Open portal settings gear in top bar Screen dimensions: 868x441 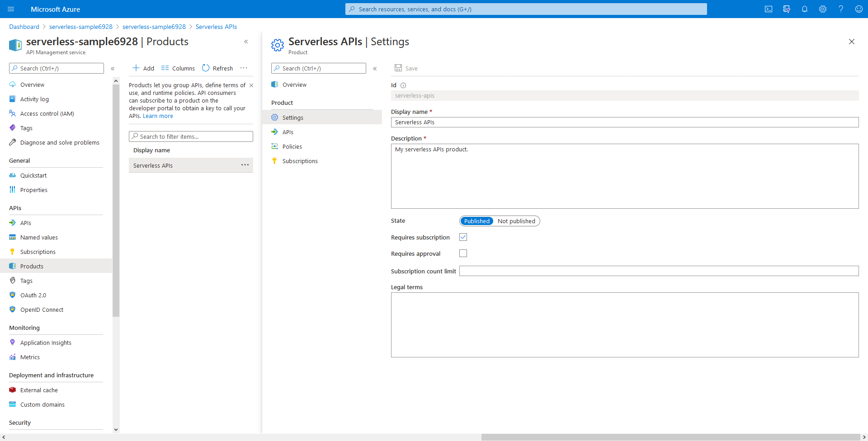click(823, 9)
